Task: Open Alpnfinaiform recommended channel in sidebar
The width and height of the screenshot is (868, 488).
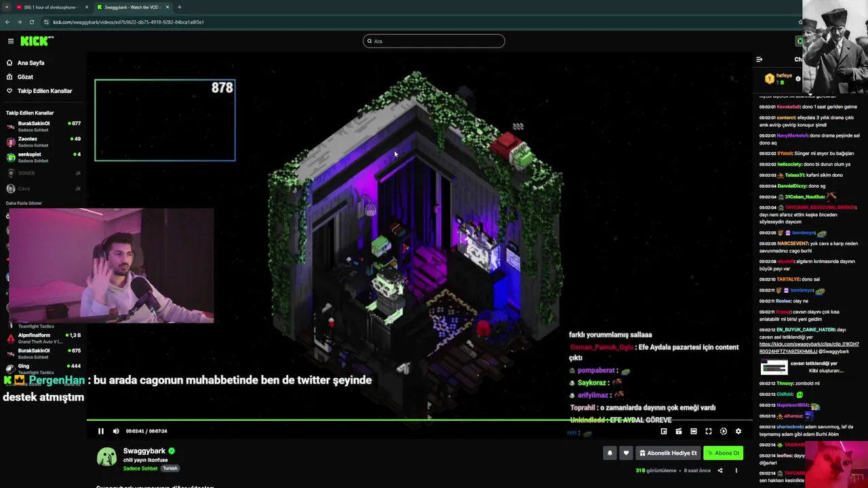Action: click(43, 338)
